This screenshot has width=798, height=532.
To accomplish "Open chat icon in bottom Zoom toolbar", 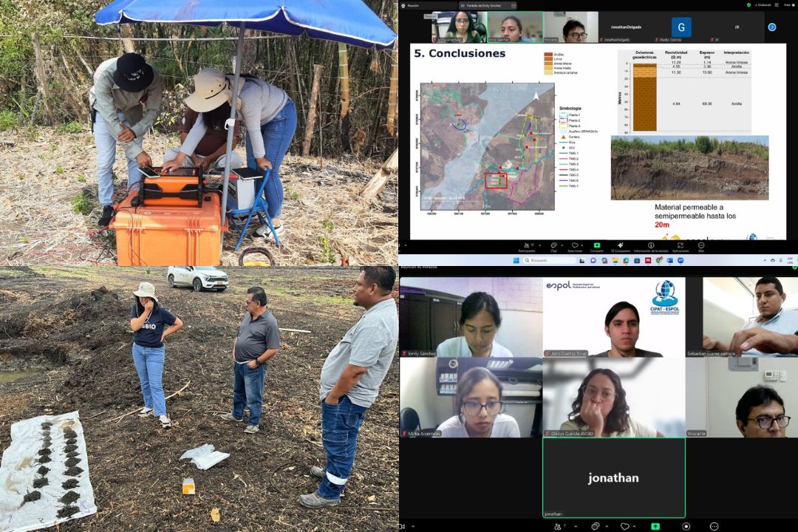I will [595, 526].
